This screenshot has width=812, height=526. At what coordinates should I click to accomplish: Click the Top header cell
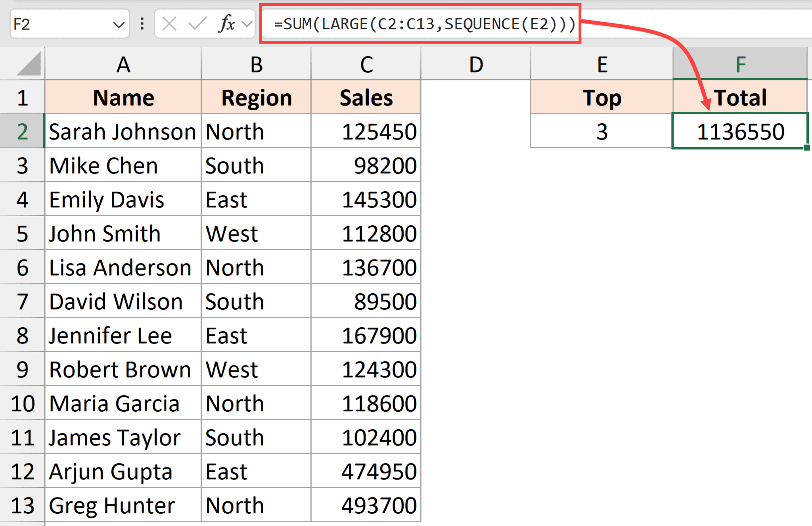tap(602, 98)
